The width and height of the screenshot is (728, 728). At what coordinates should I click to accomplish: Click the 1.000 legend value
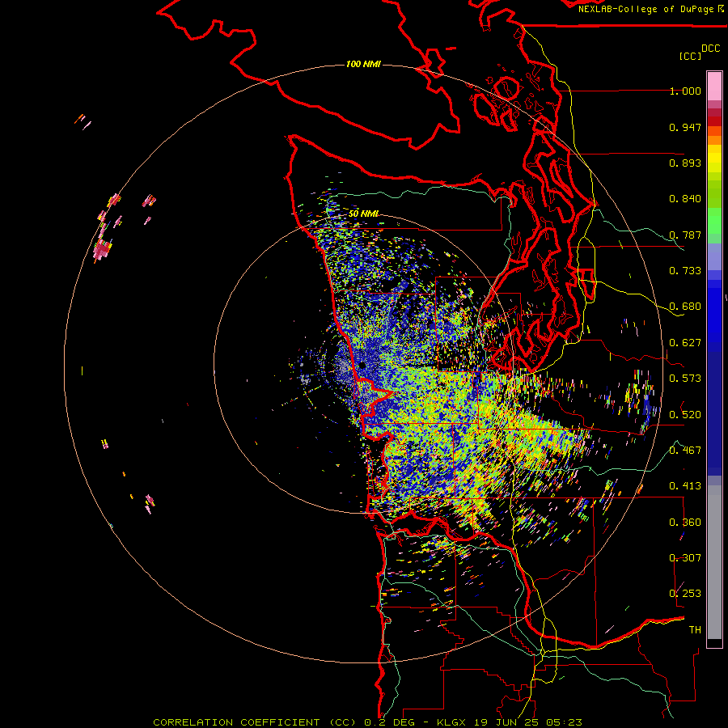click(x=685, y=91)
